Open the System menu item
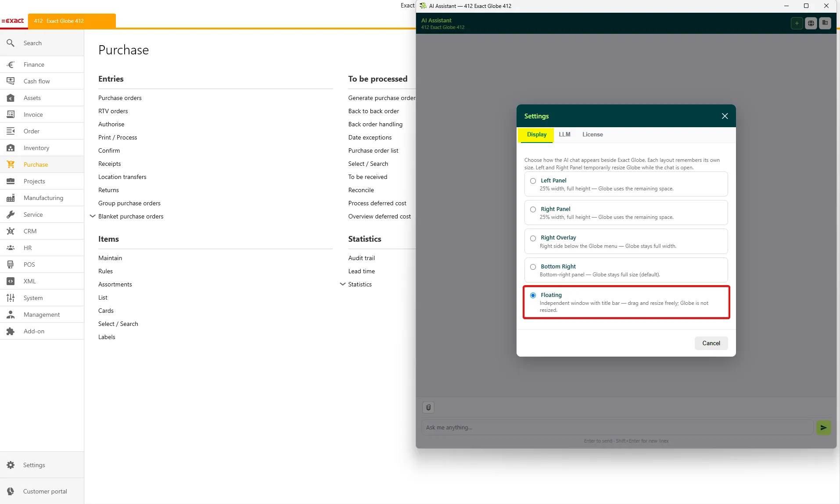Screen dimensions: 840x504 pyautogui.click(x=42, y=298)
